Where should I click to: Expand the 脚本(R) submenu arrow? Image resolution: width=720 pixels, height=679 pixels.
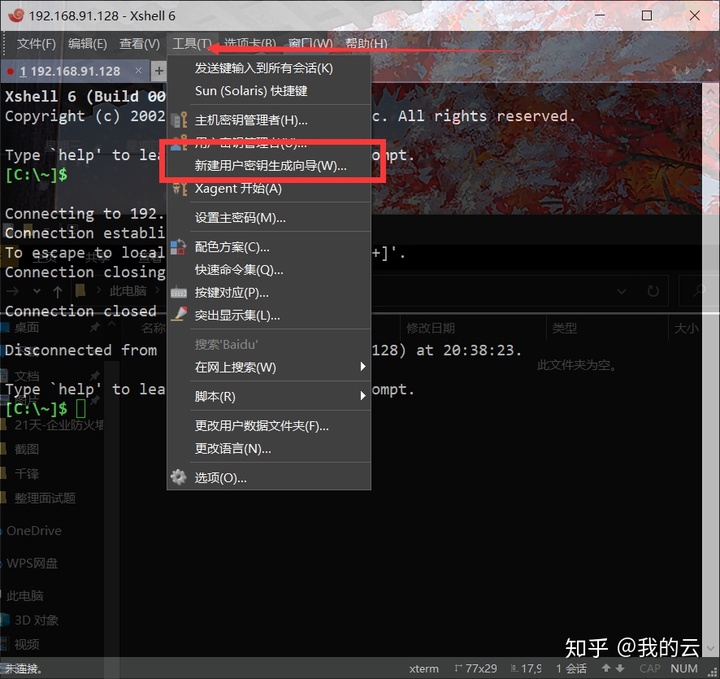tap(363, 396)
